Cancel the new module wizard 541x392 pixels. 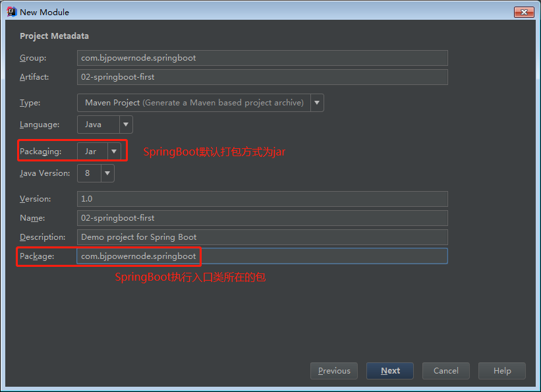(x=446, y=371)
